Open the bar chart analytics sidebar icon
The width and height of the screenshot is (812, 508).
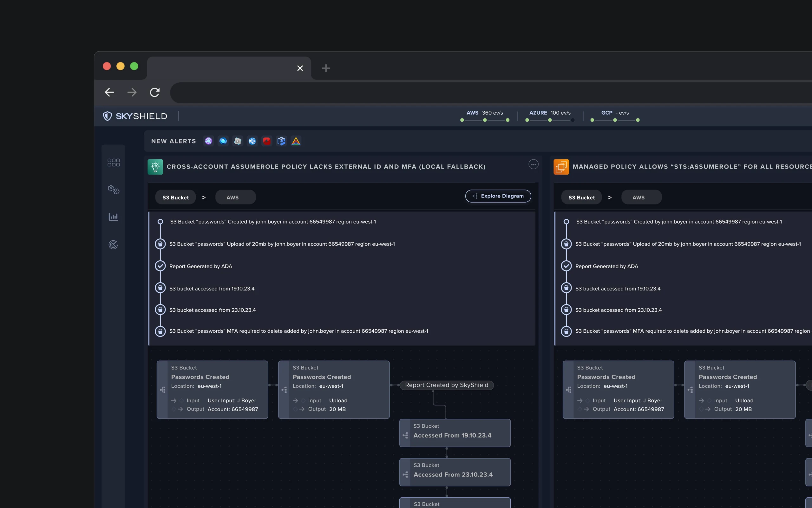[x=114, y=217]
